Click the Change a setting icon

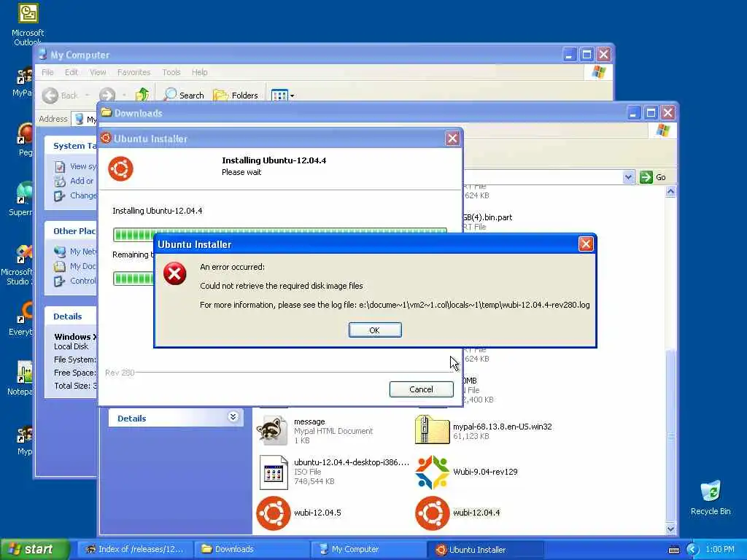point(60,195)
